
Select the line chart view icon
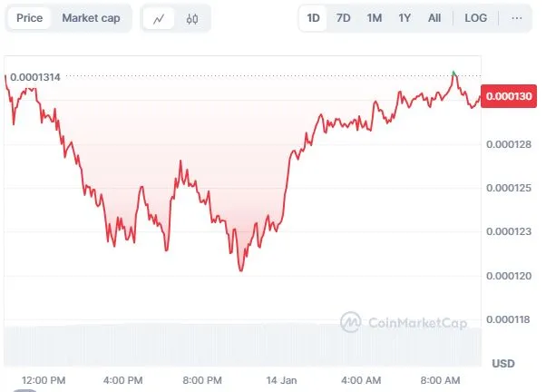[159, 18]
